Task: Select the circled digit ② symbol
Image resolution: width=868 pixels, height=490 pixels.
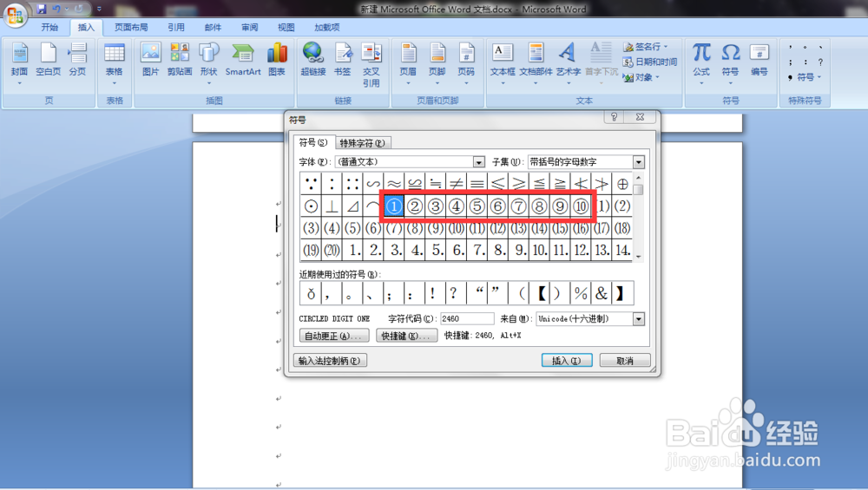Action: point(414,206)
